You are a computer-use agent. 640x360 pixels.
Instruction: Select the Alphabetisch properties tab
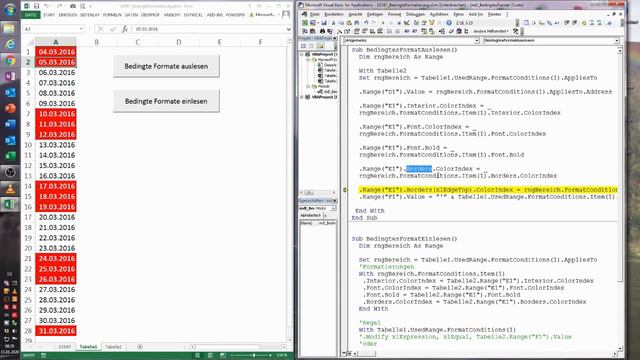(x=311, y=215)
